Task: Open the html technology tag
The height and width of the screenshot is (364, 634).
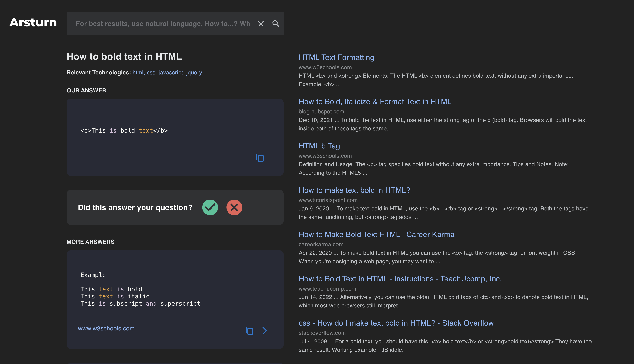Action: point(138,73)
